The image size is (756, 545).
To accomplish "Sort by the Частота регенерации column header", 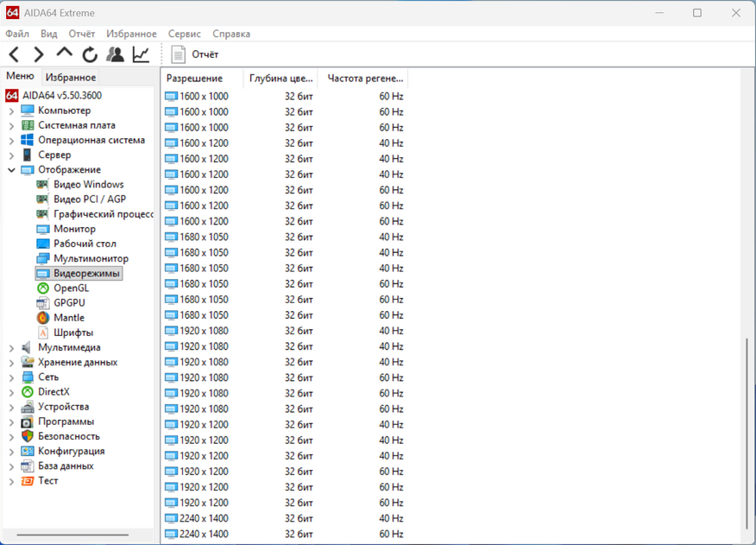I will (363, 79).
